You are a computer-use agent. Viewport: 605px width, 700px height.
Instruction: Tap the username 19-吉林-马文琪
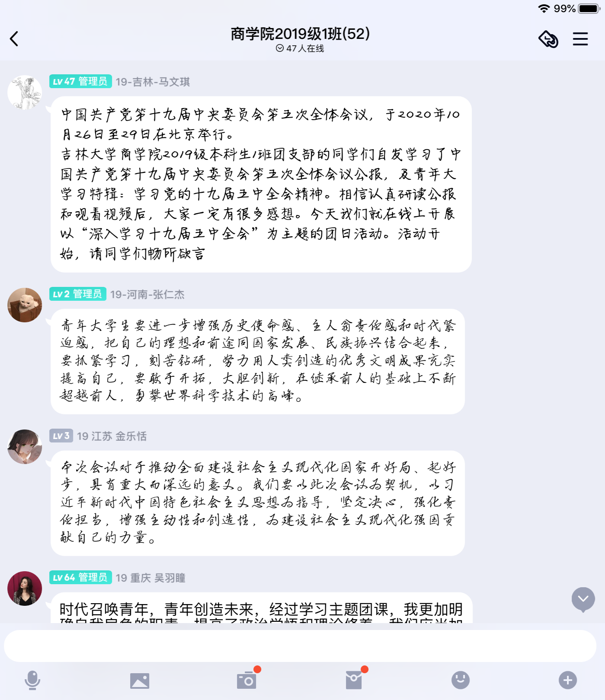pyautogui.click(x=153, y=82)
